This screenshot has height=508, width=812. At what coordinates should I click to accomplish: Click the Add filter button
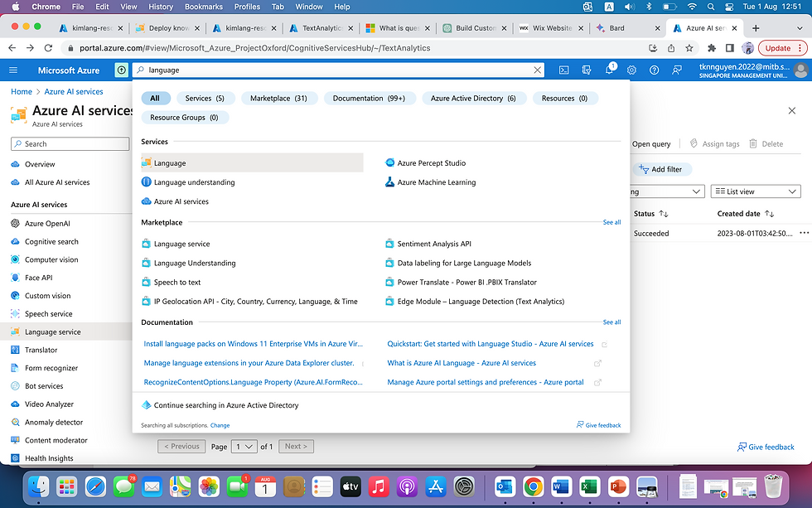[662, 169]
